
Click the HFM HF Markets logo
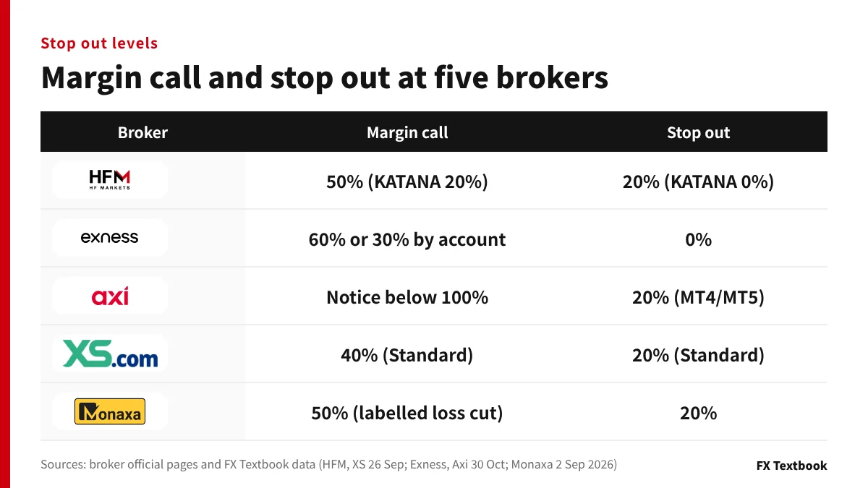pos(110,180)
